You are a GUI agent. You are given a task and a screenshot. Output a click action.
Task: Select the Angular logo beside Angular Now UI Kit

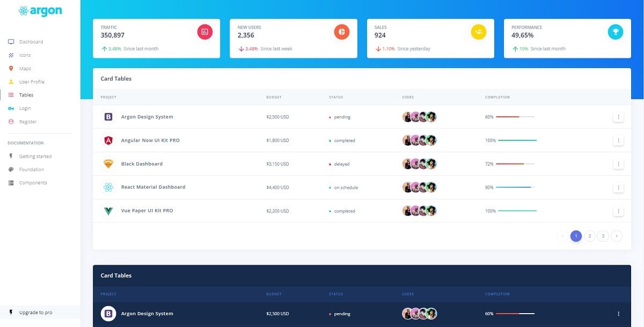pos(109,140)
